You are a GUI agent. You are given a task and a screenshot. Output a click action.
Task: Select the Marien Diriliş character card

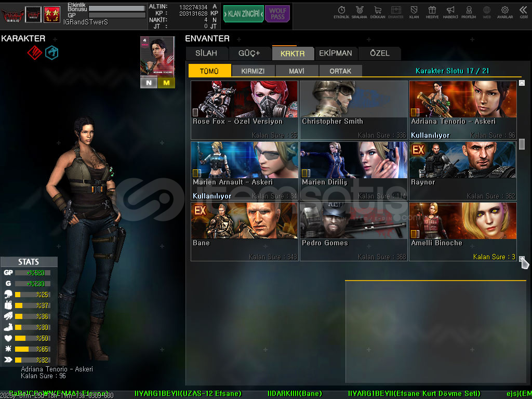pos(353,171)
